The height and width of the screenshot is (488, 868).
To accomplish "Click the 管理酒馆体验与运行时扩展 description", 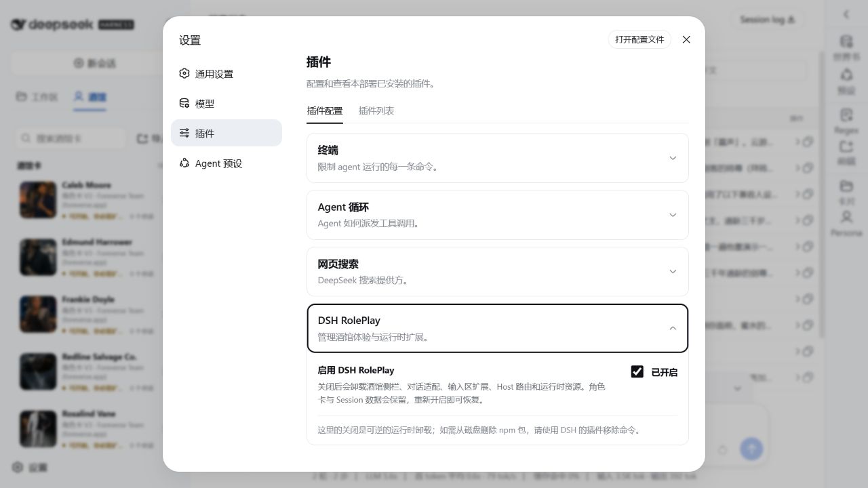I will pos(374,338).
